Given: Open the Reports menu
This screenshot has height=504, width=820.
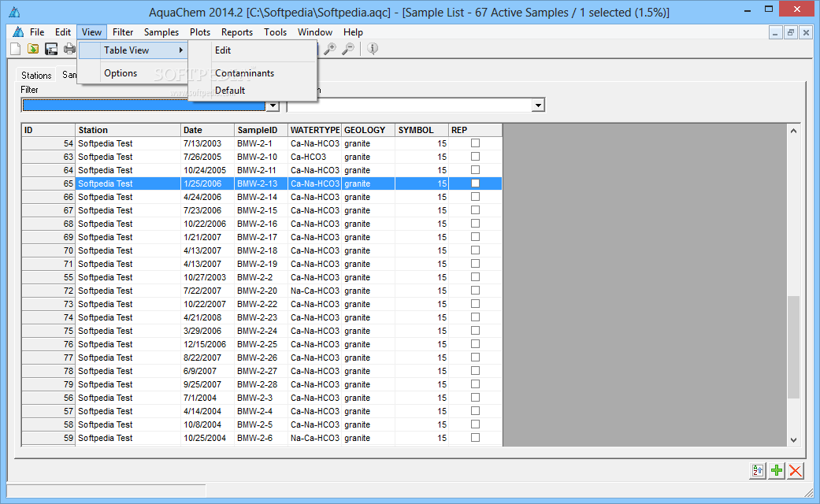Looking at the screenshot, I should pos(237,31).
